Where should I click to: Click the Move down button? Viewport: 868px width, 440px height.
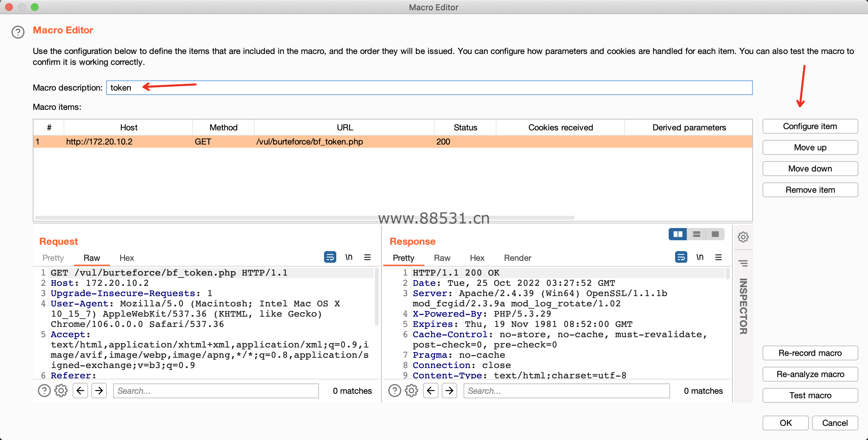810,169
